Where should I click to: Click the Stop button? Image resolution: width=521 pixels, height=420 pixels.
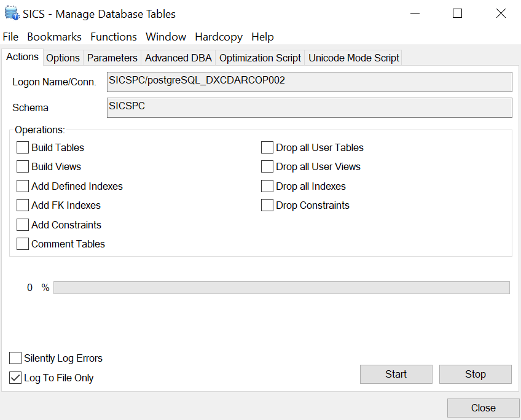(475, 374)
